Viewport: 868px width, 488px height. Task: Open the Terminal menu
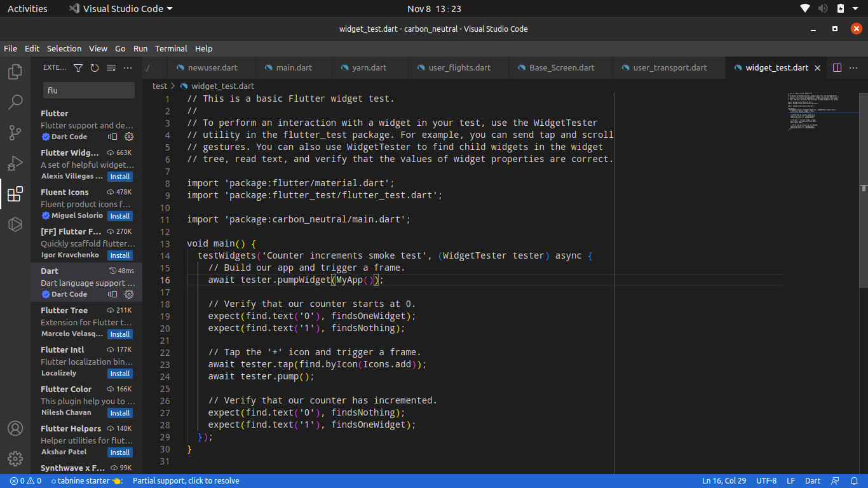170,48
